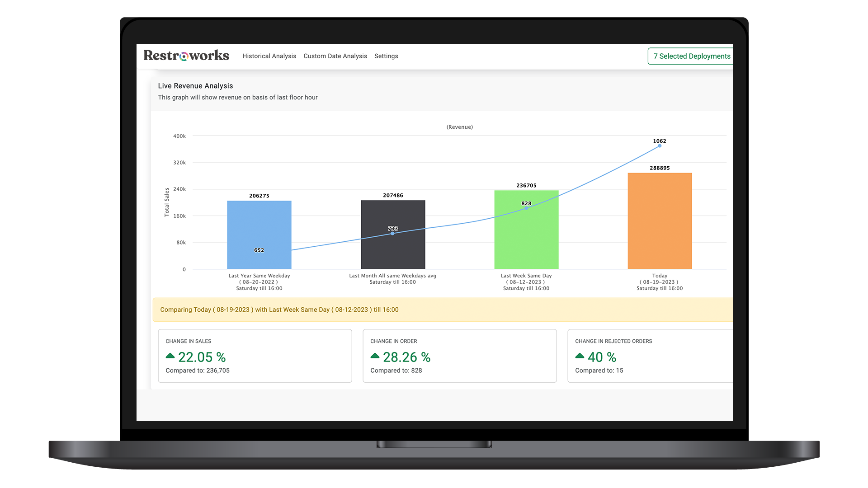Click the 236705 bar value label
The image size is (868, 488).
tap(526, 185)
